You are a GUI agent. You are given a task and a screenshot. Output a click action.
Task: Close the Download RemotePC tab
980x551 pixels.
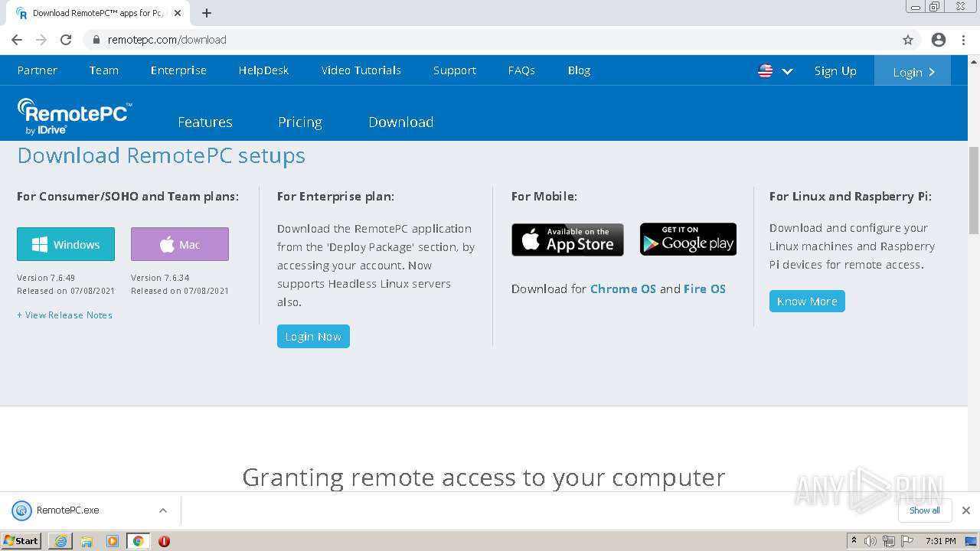pos(178,13)
